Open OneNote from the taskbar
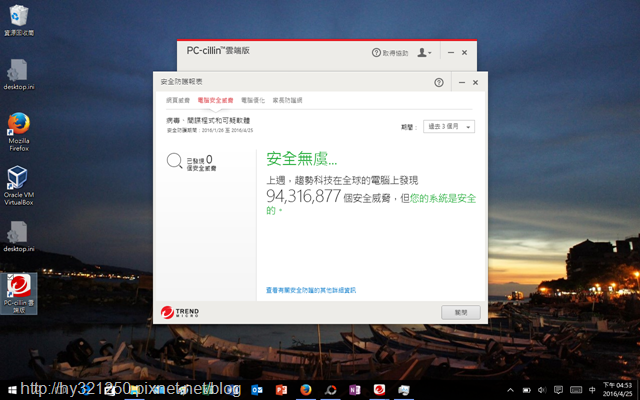Screen dimensions: 640x400 [355, 390]
